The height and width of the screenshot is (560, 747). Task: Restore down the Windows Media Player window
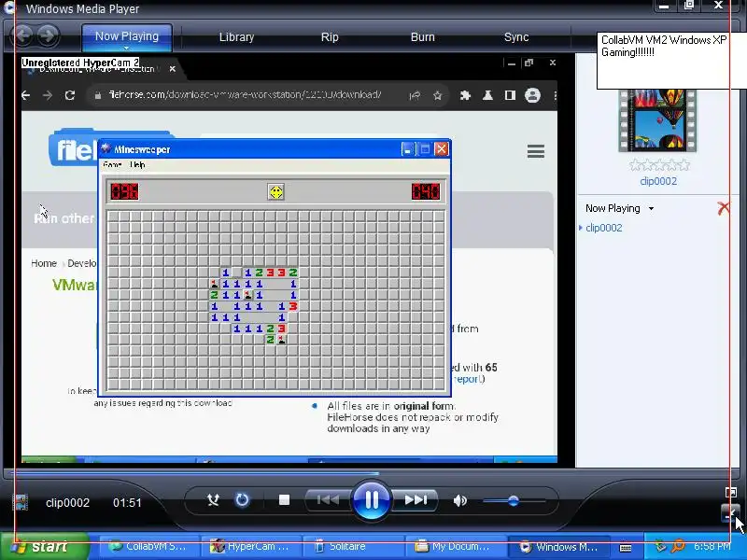pos(689,6)
